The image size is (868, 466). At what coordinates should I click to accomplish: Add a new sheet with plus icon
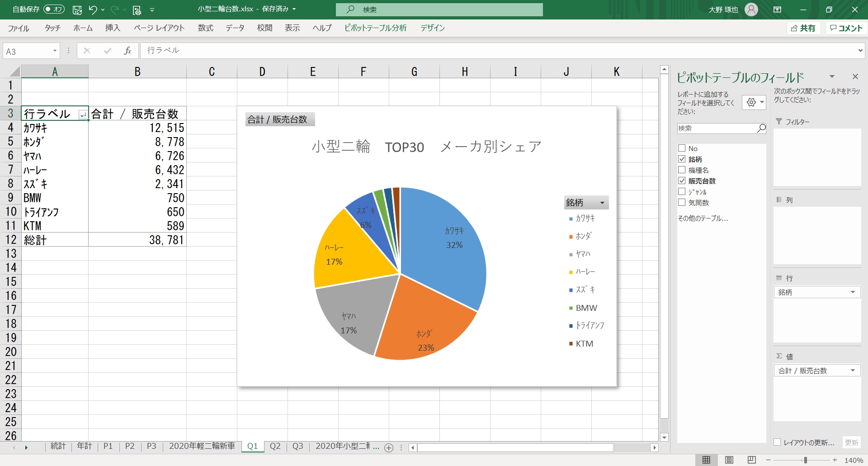tap(388, 447)
